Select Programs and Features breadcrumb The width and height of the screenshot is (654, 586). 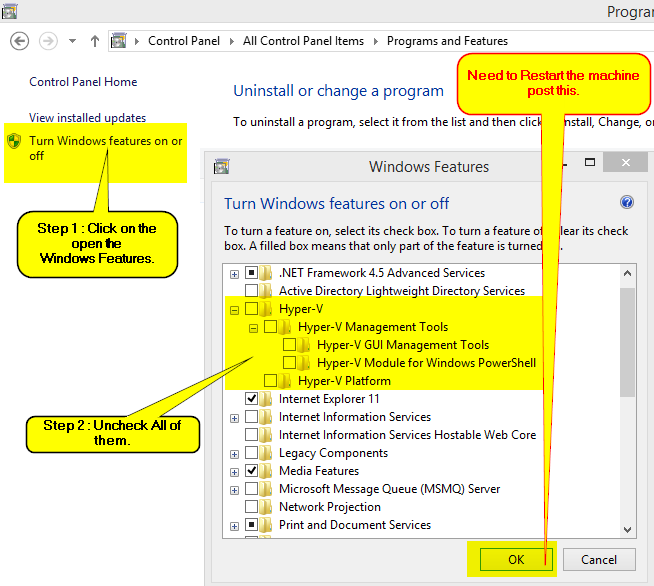point(447,41)
